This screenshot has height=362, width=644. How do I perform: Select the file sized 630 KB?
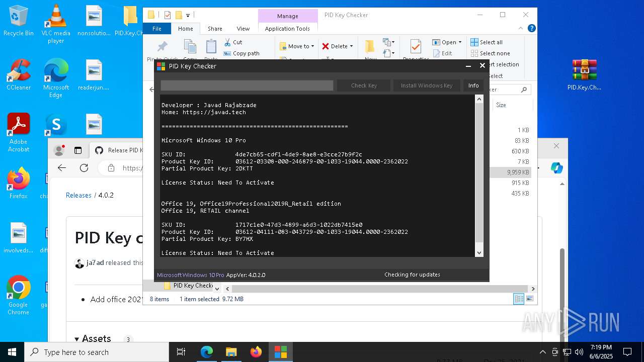click(520, 151)
